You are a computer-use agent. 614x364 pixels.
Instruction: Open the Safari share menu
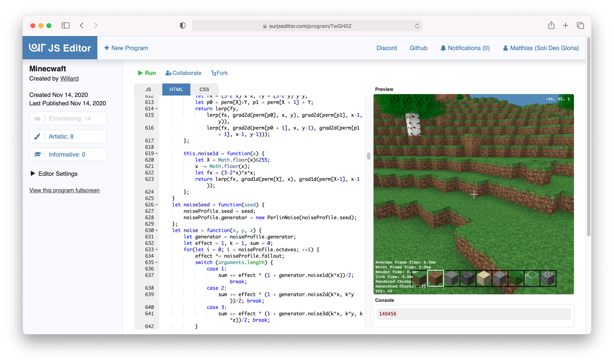pyautogui.click(x=551, y=25)
